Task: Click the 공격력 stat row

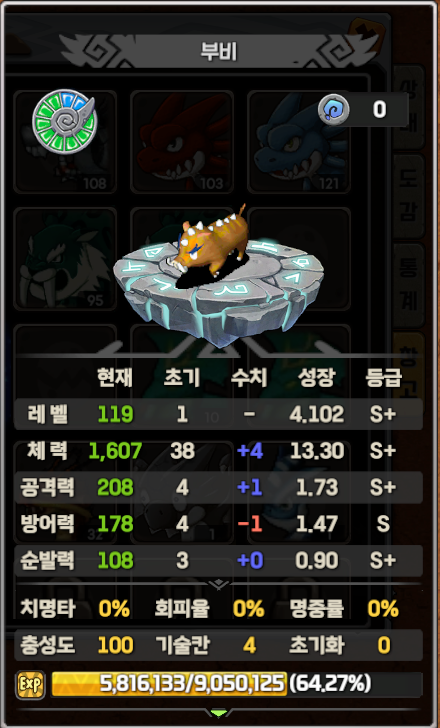Action: pyautogui.click(x=219, y=488)
